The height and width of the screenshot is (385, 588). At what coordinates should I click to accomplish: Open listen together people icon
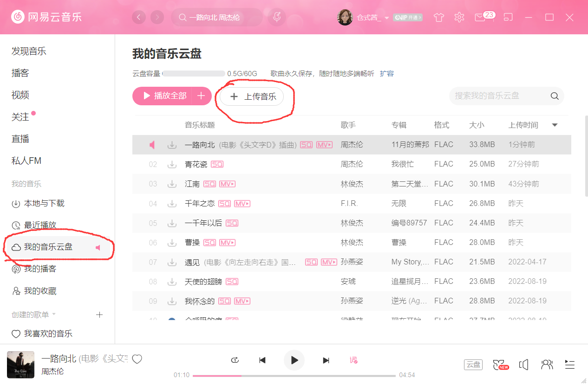[547, 365]
